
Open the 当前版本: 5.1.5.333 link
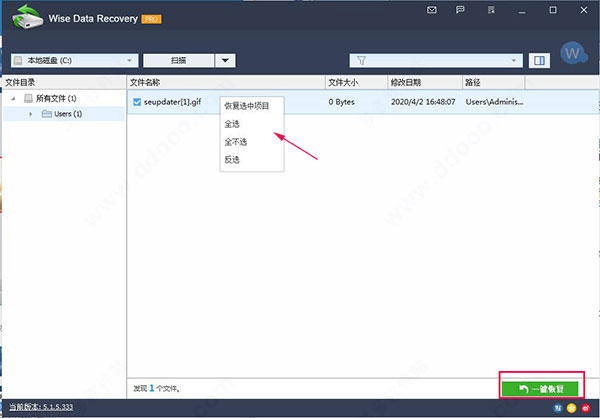point(41,407)
